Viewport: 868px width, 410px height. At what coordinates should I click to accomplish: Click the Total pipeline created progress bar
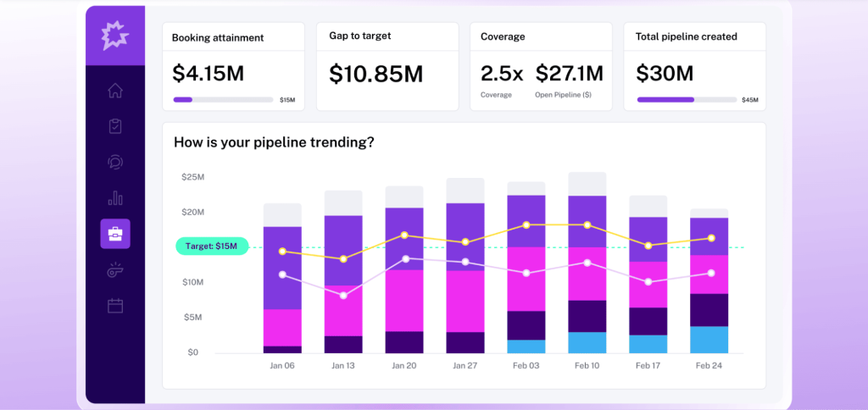[687, 99]
